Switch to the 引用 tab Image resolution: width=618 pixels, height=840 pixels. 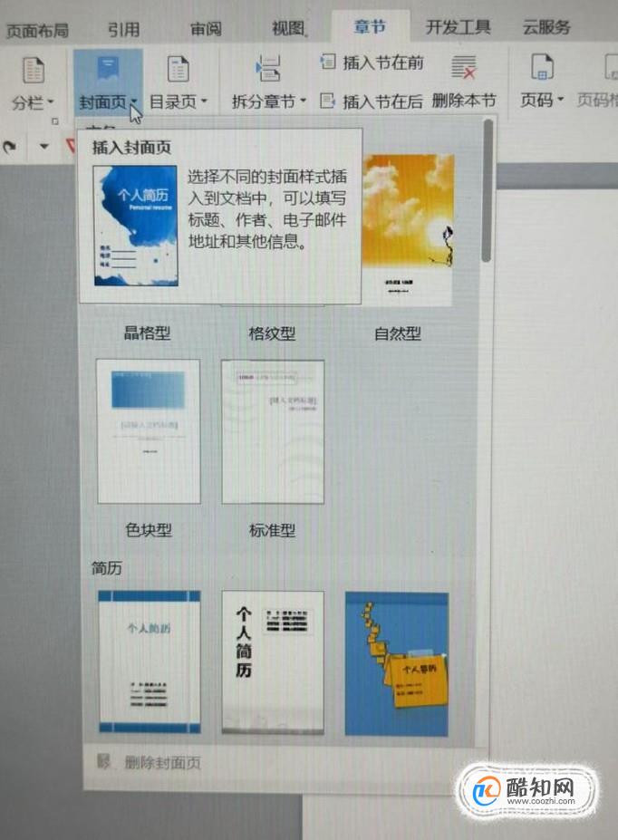click(x=124, y=29)
